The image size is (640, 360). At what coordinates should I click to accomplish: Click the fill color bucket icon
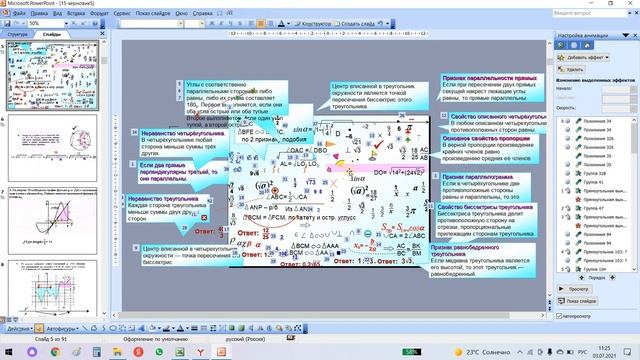152,328
